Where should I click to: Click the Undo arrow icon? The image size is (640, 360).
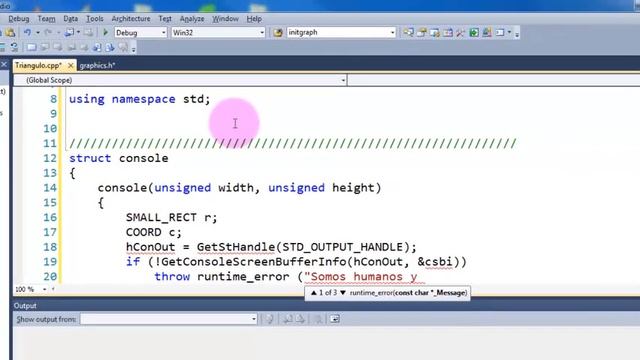27,32
